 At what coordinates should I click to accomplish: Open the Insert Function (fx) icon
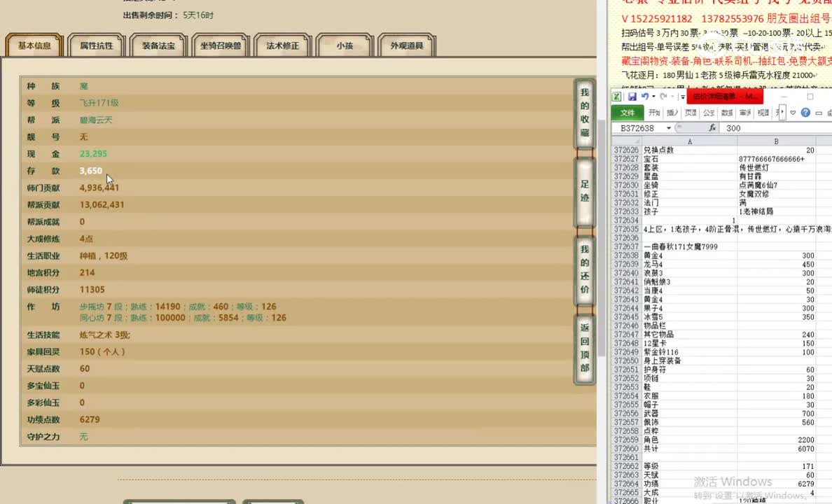[x=714, y=128]
